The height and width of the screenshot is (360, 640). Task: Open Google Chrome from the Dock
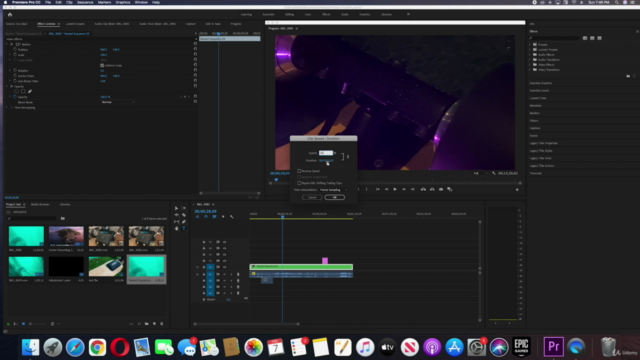(97, 347)
